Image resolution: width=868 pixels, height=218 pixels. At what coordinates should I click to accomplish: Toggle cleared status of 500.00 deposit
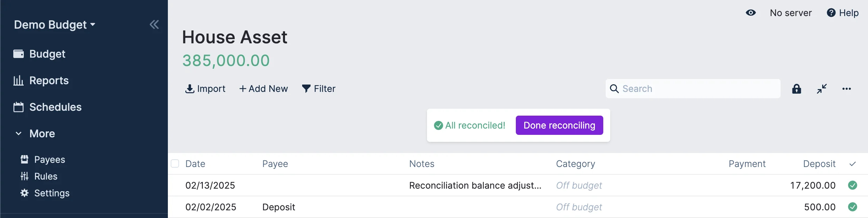853,207
